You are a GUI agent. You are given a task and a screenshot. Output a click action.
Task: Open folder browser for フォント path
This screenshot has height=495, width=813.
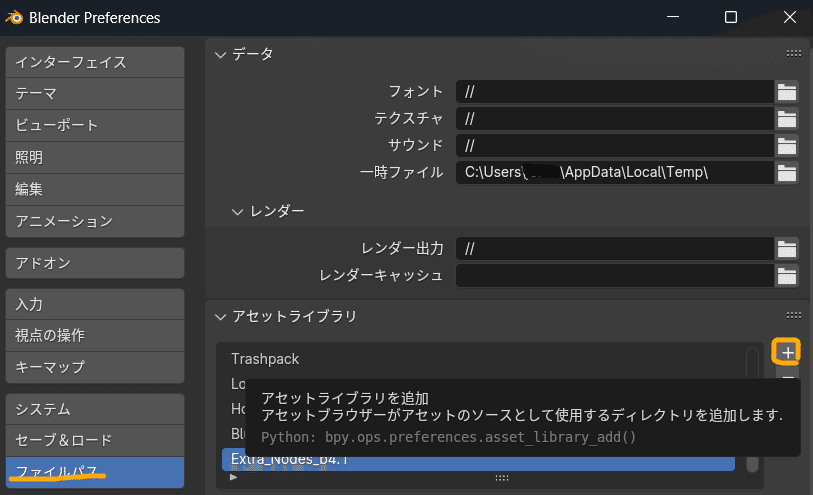click(787, 92)
